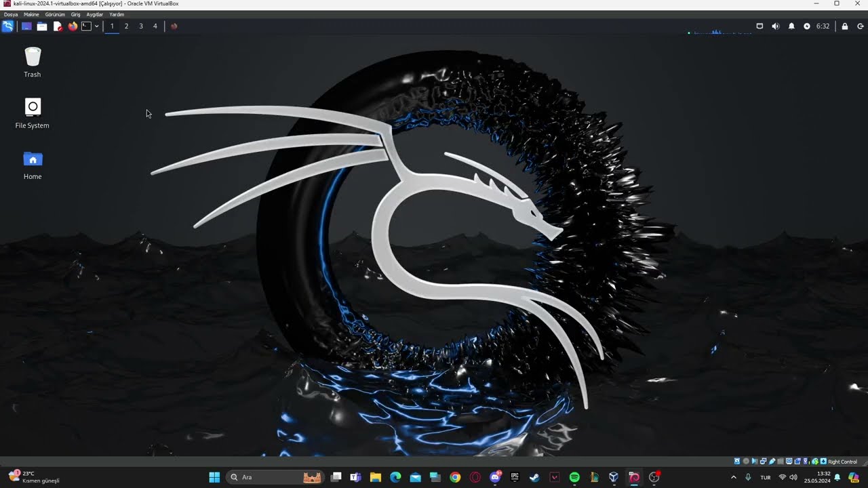Open the Windows Start menu
Screen dimensions: 868x488
point(214,477)
